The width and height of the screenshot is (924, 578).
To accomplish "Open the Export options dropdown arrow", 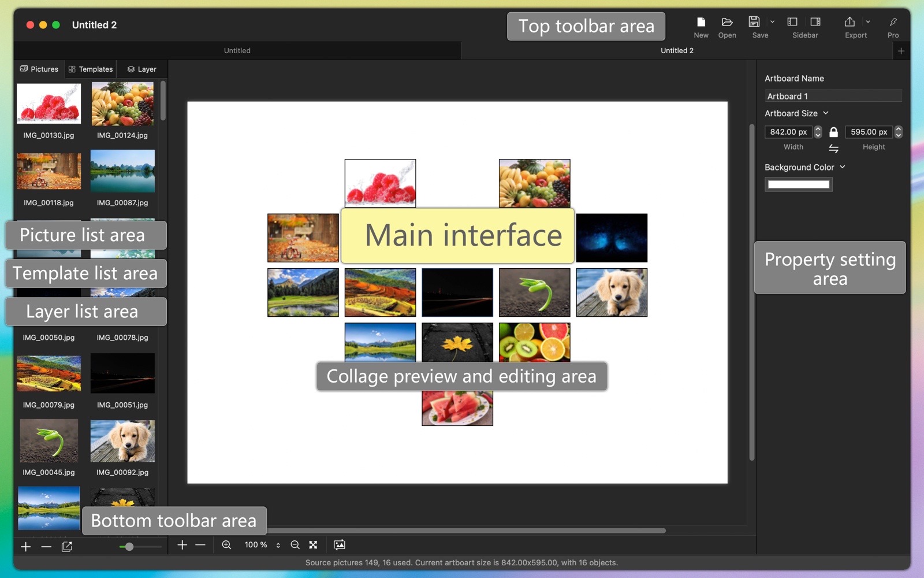I will coord(867,22).
